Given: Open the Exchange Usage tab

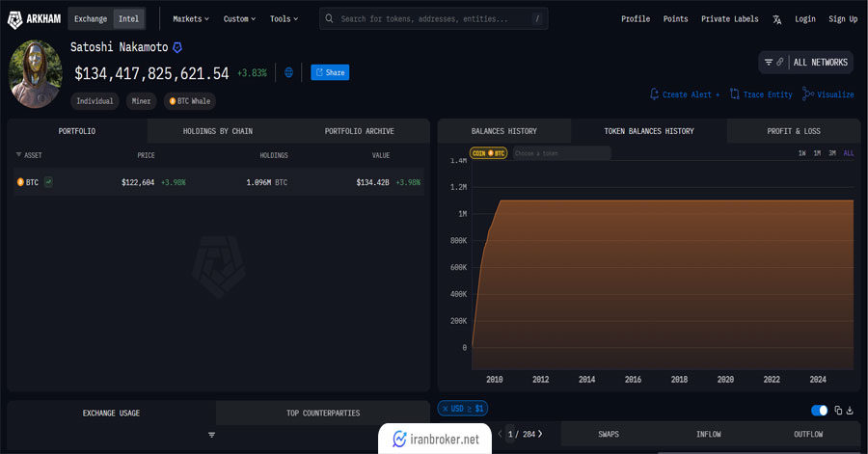Looking at the screenshot, I should tap(111, 414).
